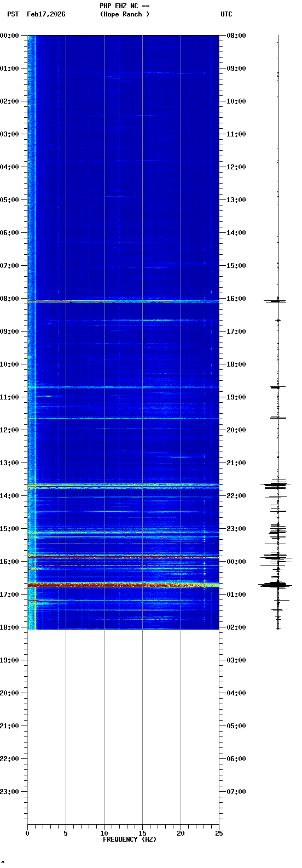Click the '19:00' UTC time label
The image size is (302, 868).
click(236, 397)
